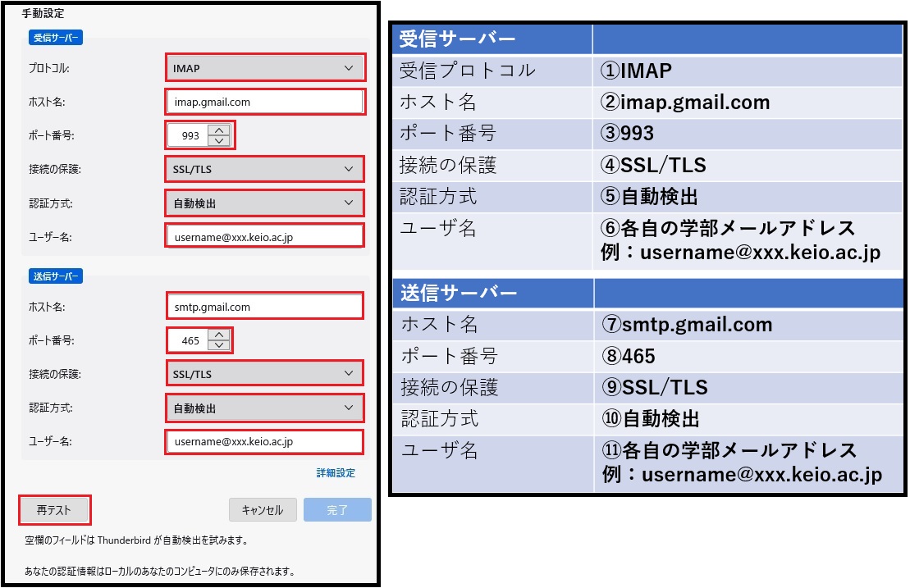Click table cell ③993
910x588 pixels.
click(x=748, y=134)
